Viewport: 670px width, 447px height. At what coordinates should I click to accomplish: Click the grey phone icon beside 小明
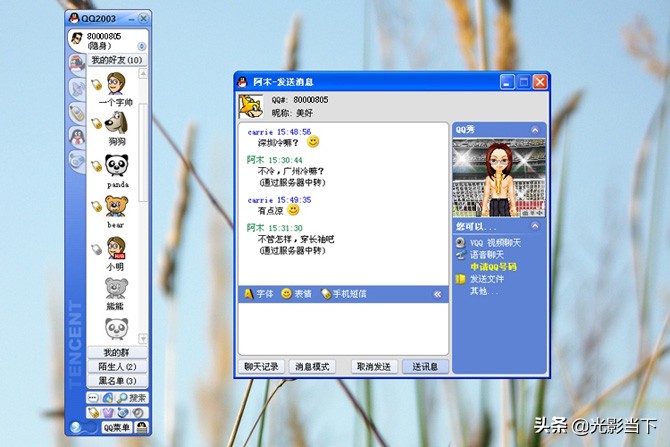click(x=97, y=249)
